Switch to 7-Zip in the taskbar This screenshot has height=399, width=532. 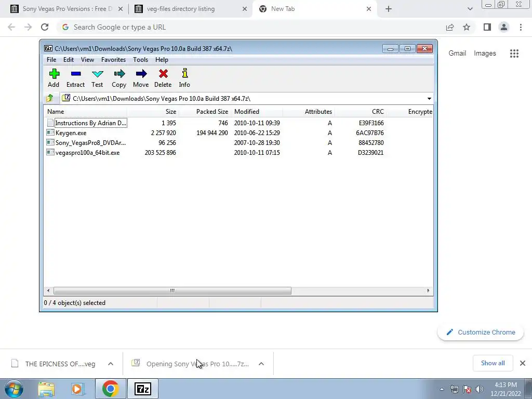coord(142,389)
